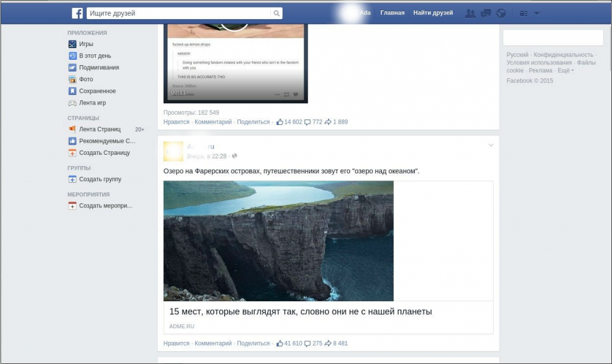Click the Ищите друзей search field
Image resolution: width=612 pixels, height=364 pixels.
coord(179,13)
